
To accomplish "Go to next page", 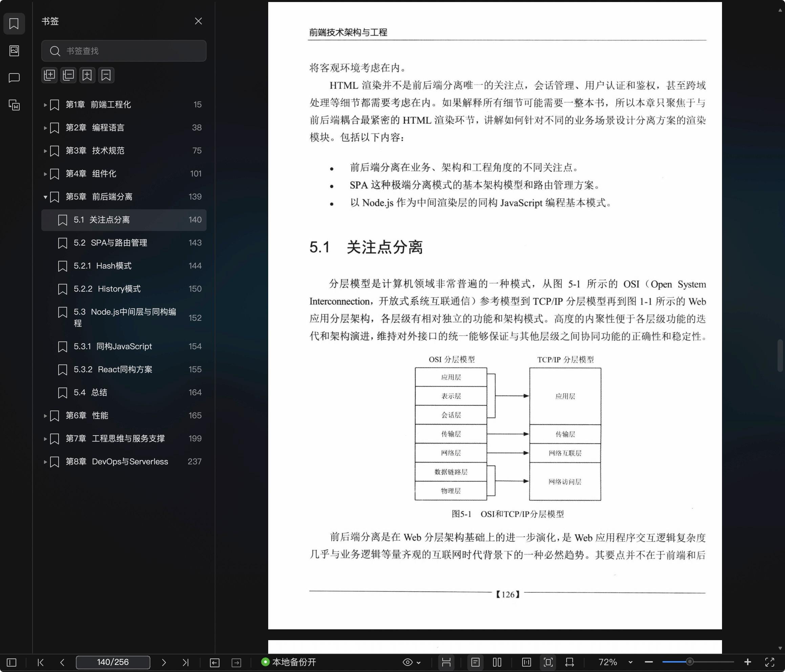I will pos(164,662).
